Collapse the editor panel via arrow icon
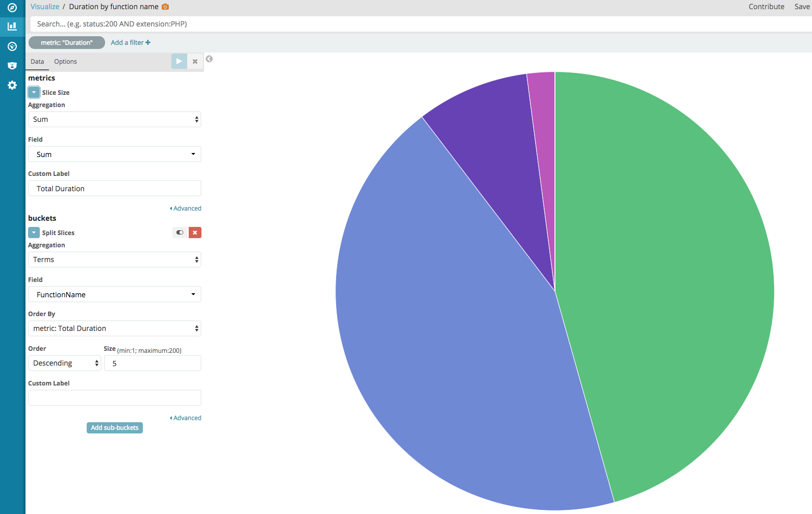 point(209,59)
